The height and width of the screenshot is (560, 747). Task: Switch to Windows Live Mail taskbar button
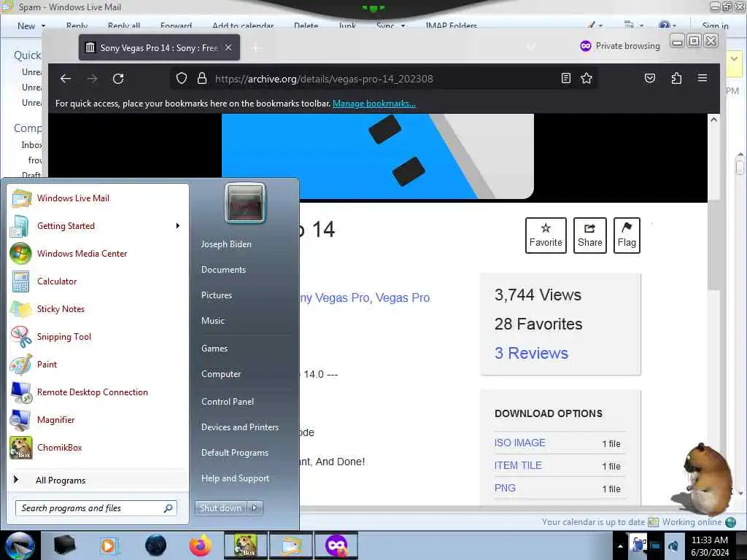(292, 545)
